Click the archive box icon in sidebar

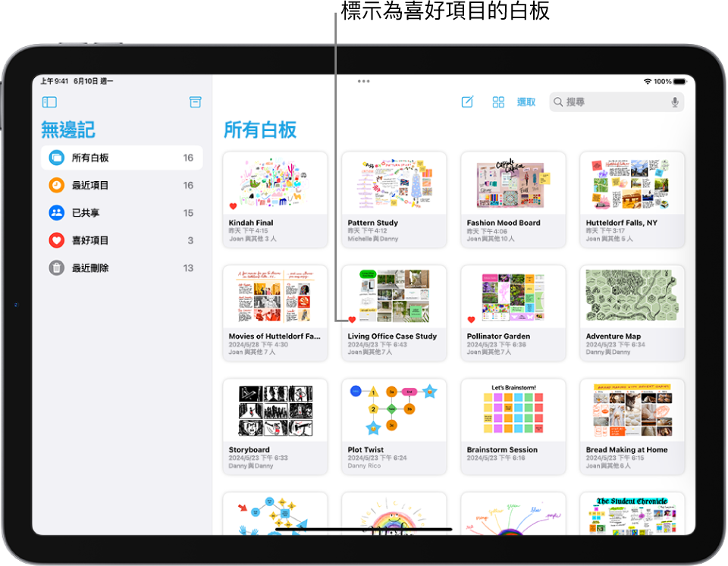pyautogui.click(x=196, y=102)
